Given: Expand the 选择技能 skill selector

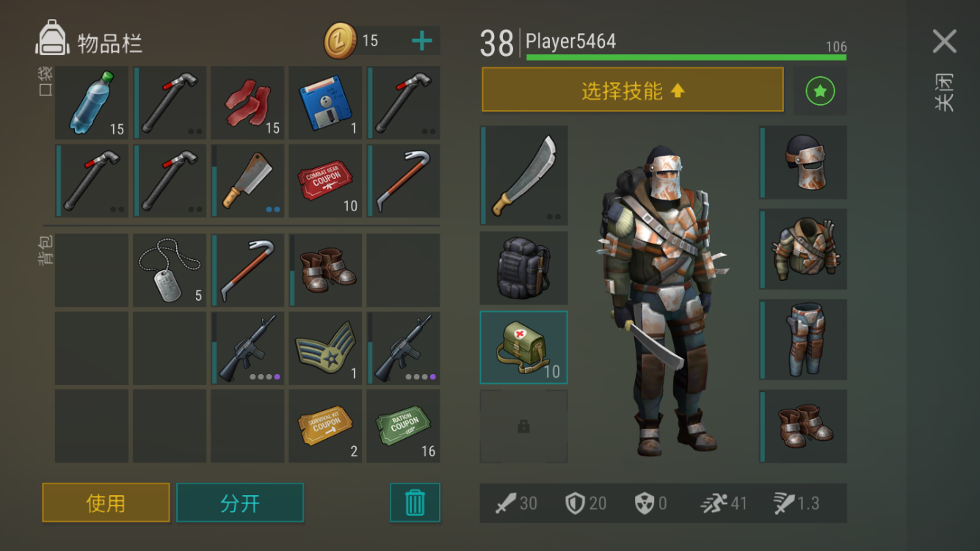Looking at the screenshot, I should pyautogui.click(x=633, y=90).
